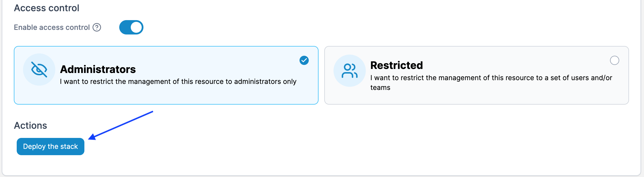The image size is (644, 177).
Task: Click the Actions section heading
Action: point(31,126)
